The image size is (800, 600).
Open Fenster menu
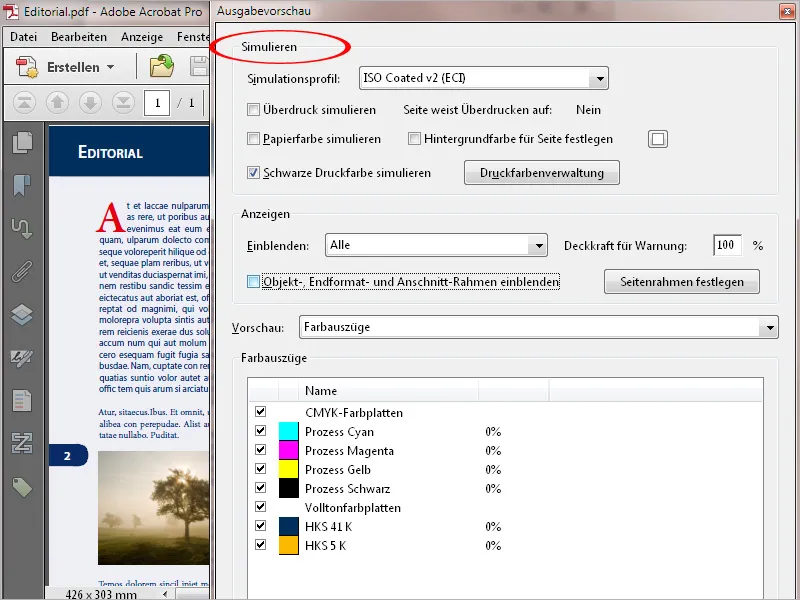(x=193, y=37)
